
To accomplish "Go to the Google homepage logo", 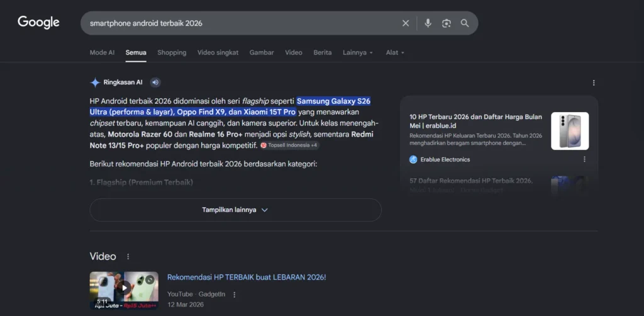I will (x=38, y=23).
